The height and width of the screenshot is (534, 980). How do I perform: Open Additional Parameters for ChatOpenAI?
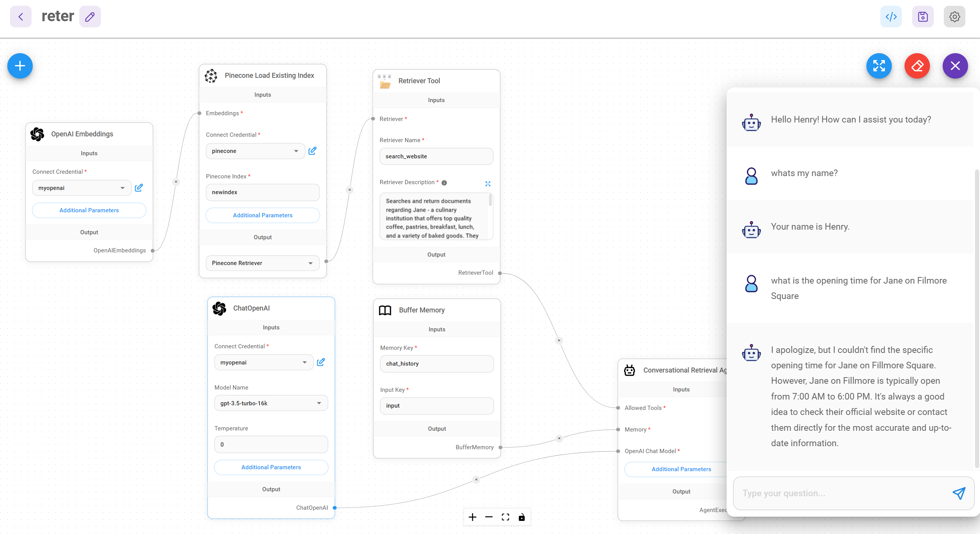pos(271,467)
